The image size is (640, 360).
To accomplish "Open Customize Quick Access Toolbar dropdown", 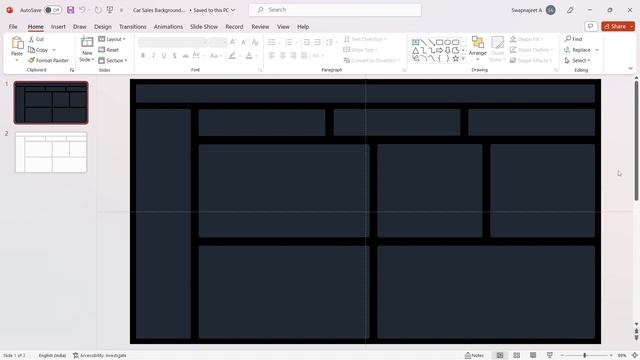I will coord(121,10).
